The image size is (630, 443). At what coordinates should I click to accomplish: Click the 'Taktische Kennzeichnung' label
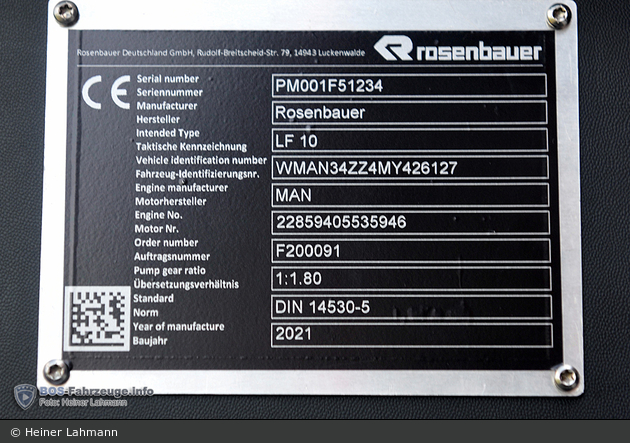pyautogui.click(x=191, y=147)
